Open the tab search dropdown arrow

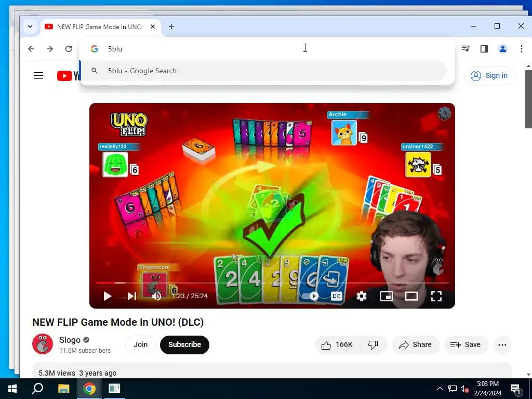point(30,26)
